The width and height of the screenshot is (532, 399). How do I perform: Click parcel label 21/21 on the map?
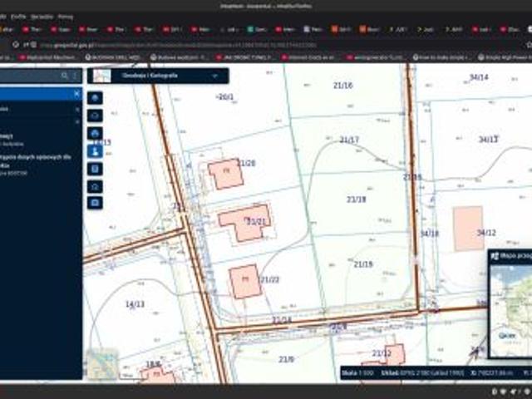click(256, 222)
